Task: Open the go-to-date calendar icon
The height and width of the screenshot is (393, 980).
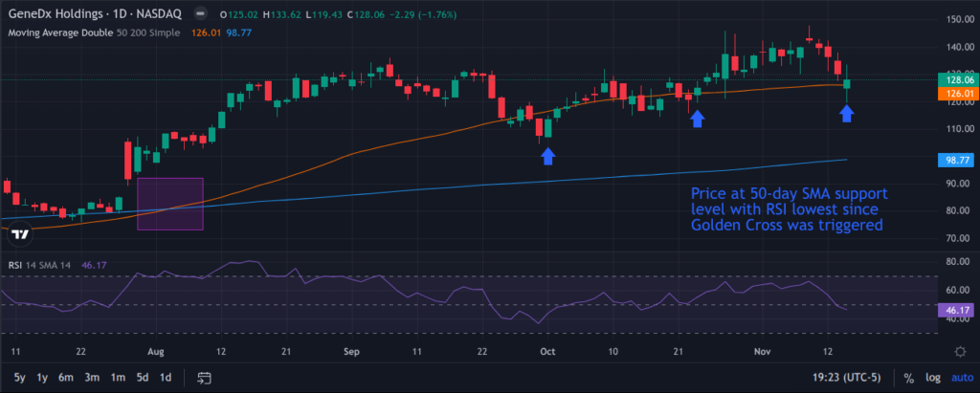Action: tap(204, 377)
